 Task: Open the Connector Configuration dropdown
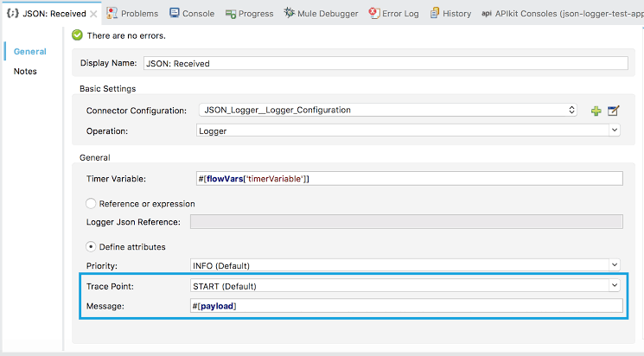click(386, 111)
